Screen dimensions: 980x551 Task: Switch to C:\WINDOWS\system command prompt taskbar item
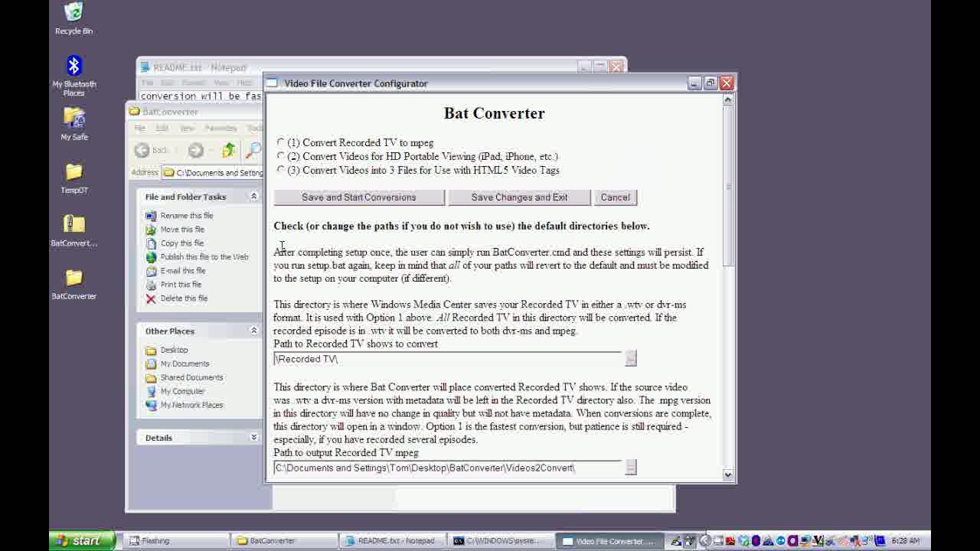501,540
